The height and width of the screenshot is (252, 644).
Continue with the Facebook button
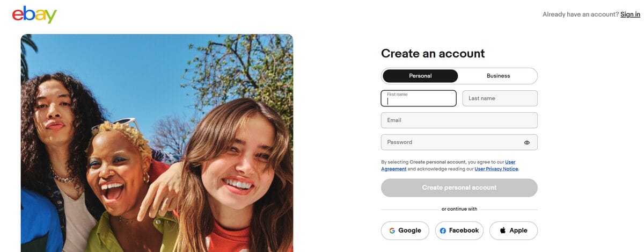click(x=459, y=231)
